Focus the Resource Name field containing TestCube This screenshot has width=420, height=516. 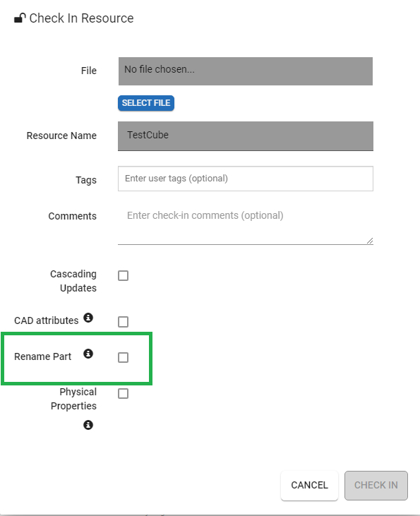[246, 136]
